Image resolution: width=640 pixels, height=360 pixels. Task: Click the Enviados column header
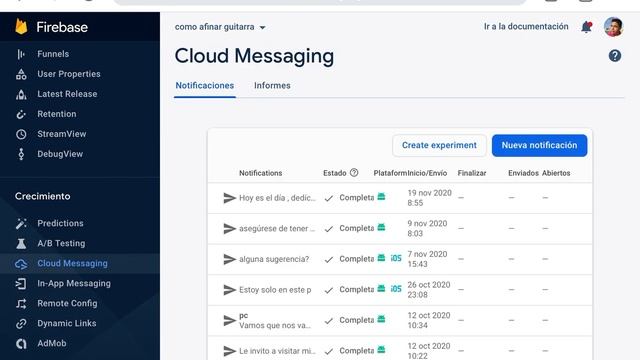tap(523, 173)
